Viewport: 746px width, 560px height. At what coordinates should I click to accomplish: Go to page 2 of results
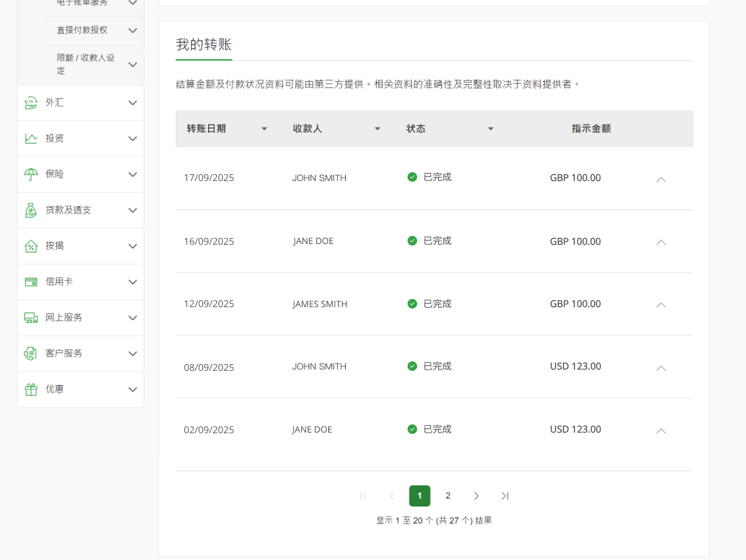tap(448, 496)
